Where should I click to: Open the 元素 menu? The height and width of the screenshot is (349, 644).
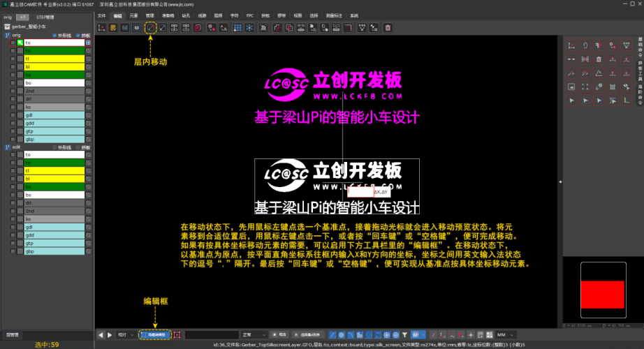134,16
